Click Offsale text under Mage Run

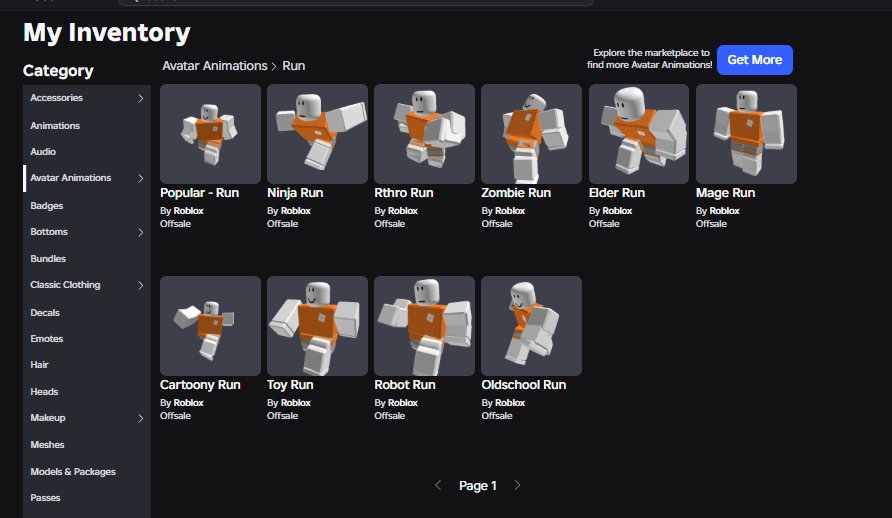(711, 223)
